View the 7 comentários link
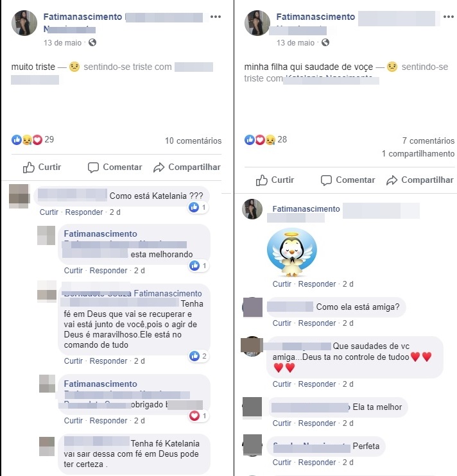This screenshot has width=457, height=476. pos(428,141)
